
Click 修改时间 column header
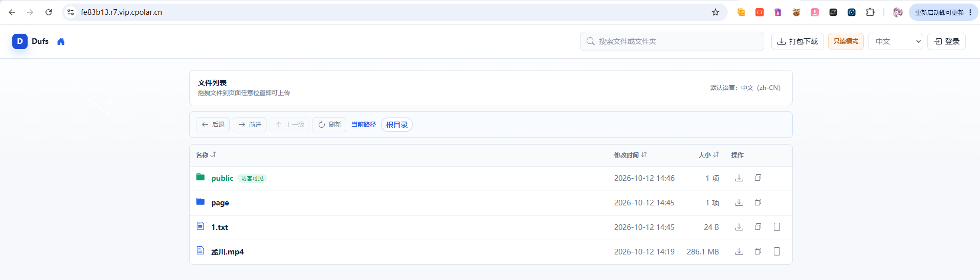pos(627,155)
